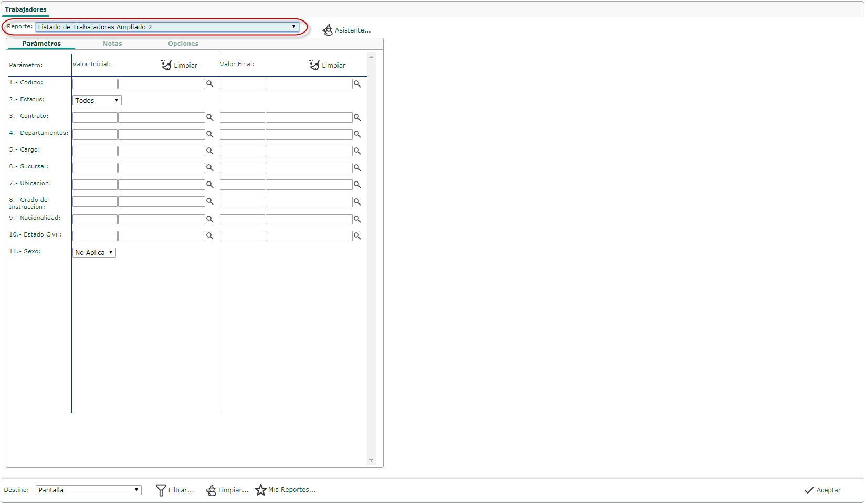
Task: Click the Filtrar funnel button
Action: pyautogui.click(x=175, y=490)
